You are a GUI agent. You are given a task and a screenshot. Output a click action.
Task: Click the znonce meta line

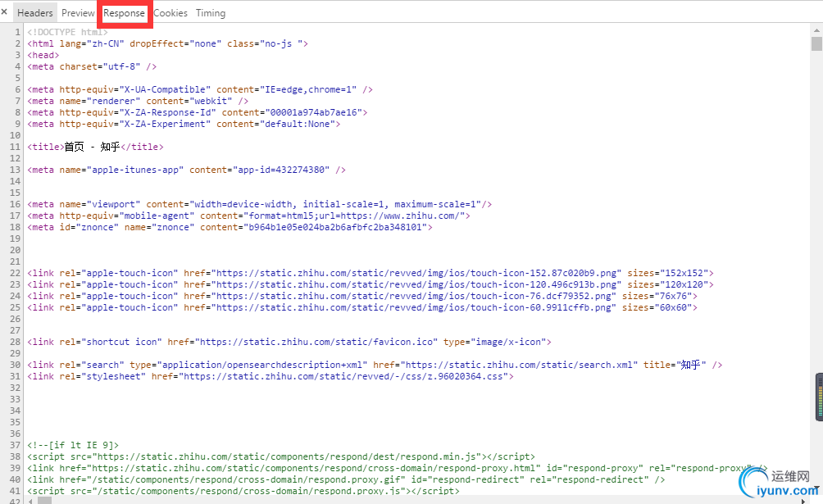point(230,227)
